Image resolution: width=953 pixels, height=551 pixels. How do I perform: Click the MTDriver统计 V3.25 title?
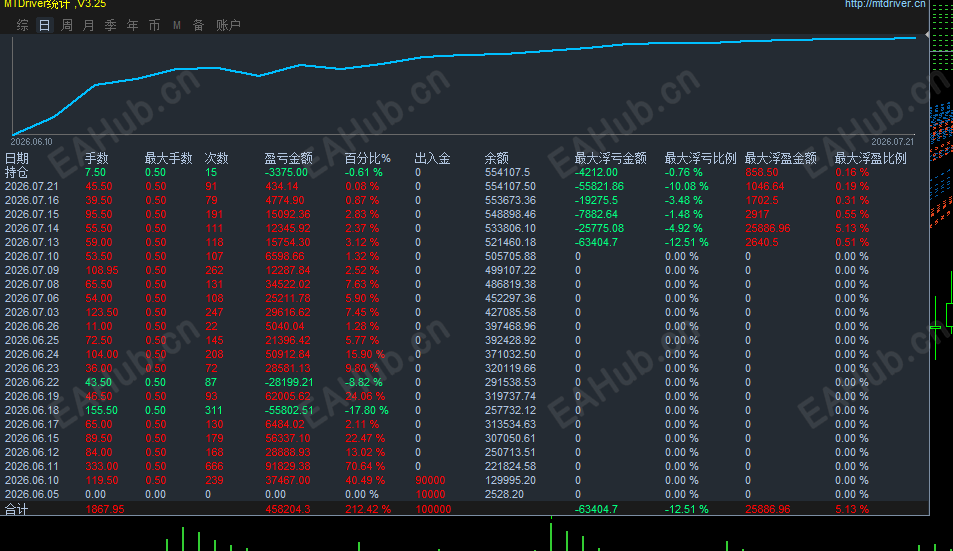[55, 4]
